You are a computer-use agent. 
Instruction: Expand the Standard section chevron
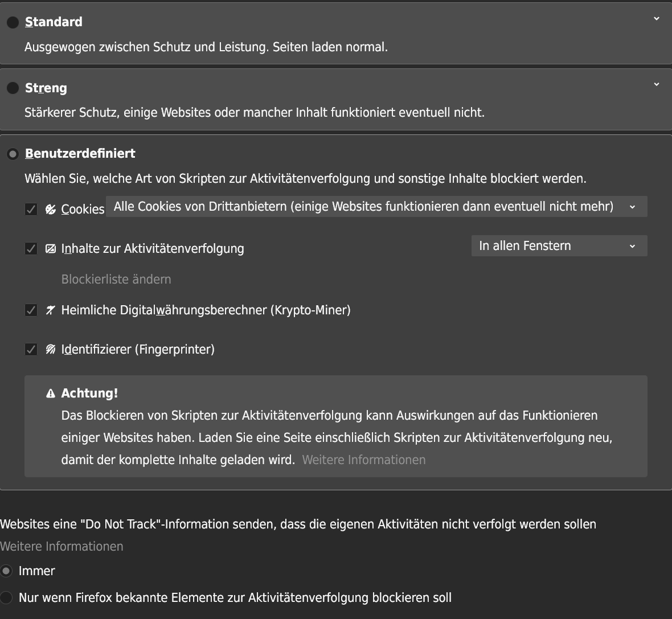point(656,19)
